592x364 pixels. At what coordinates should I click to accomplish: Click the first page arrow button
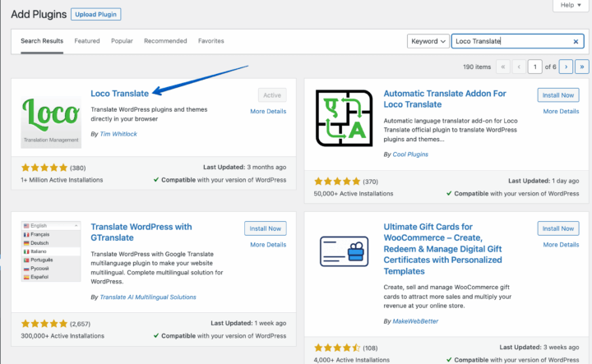point(502,67)
